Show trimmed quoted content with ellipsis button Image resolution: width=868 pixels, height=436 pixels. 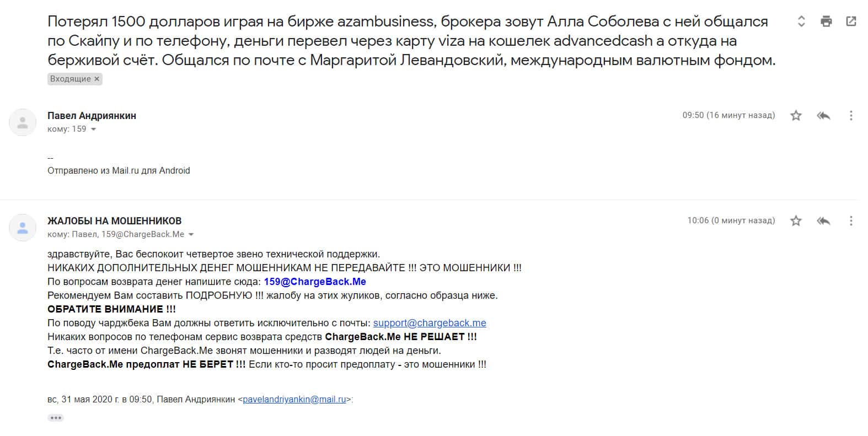point(56,418)
